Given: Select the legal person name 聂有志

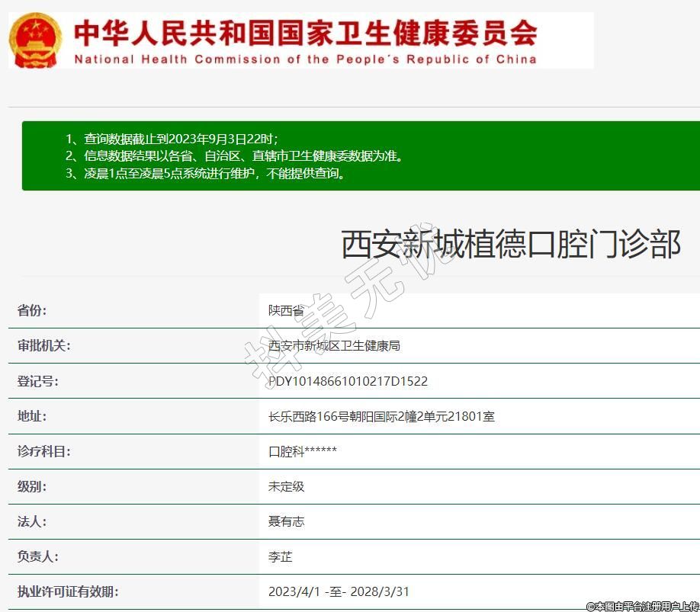Looking at the screenshot, I should coord(286,521).
